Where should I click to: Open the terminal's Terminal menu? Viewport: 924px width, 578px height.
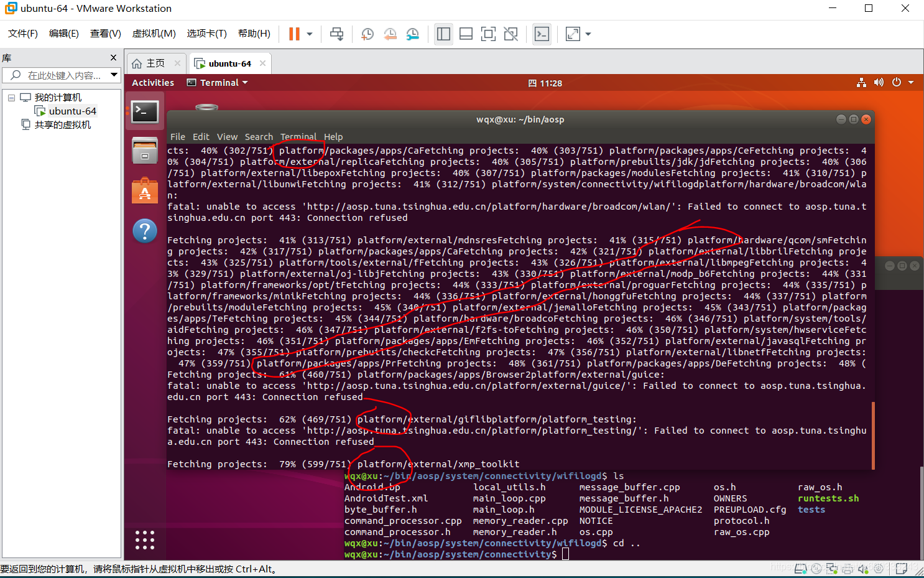click(298, 137)
